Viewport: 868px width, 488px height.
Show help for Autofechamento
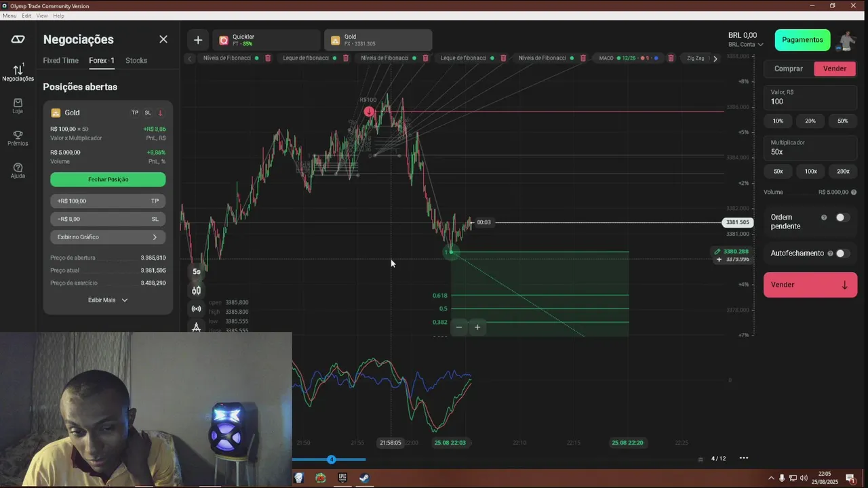click(830, 253)
